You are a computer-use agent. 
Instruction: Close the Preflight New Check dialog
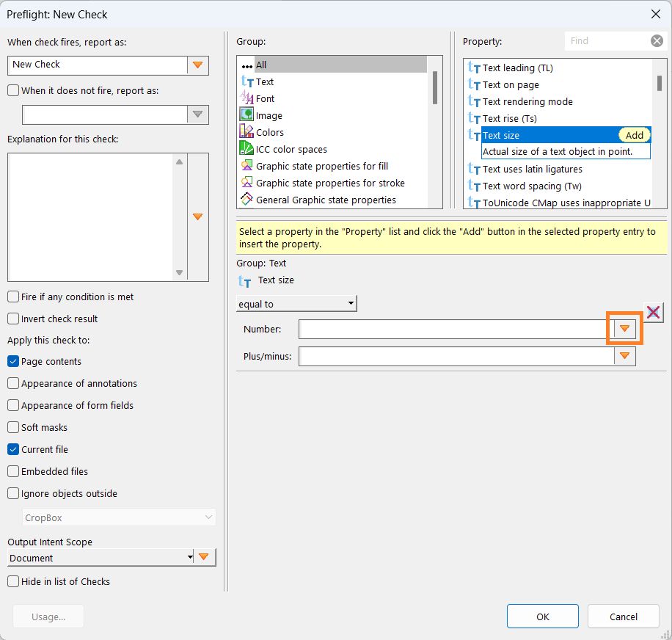point(656,14)
